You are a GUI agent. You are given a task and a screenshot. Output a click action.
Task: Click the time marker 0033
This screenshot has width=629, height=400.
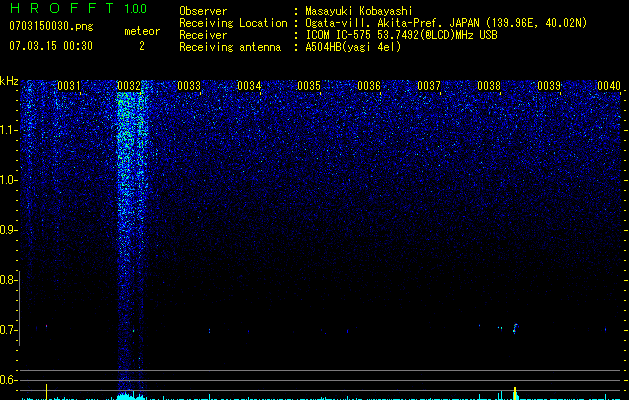[189, 86]
